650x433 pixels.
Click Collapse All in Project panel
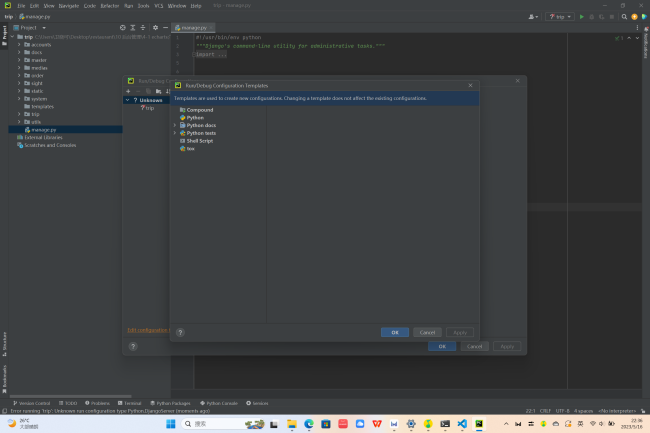(x=143, y=28)
